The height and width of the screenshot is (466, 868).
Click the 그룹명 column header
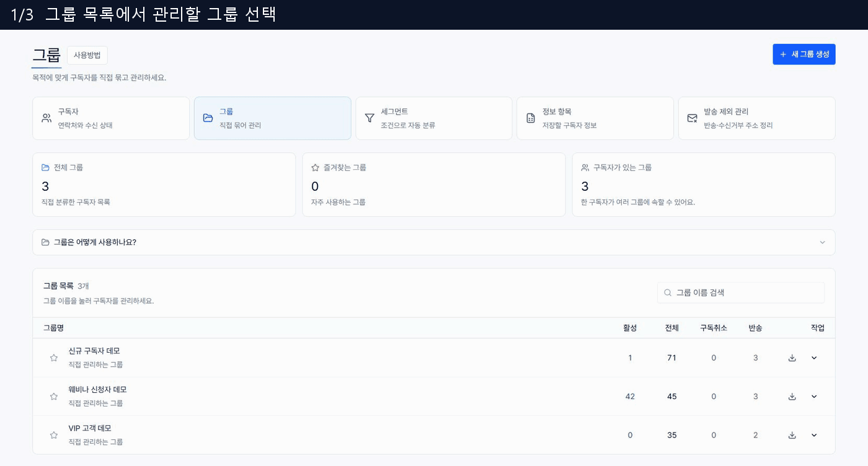[x=53, y=328]
